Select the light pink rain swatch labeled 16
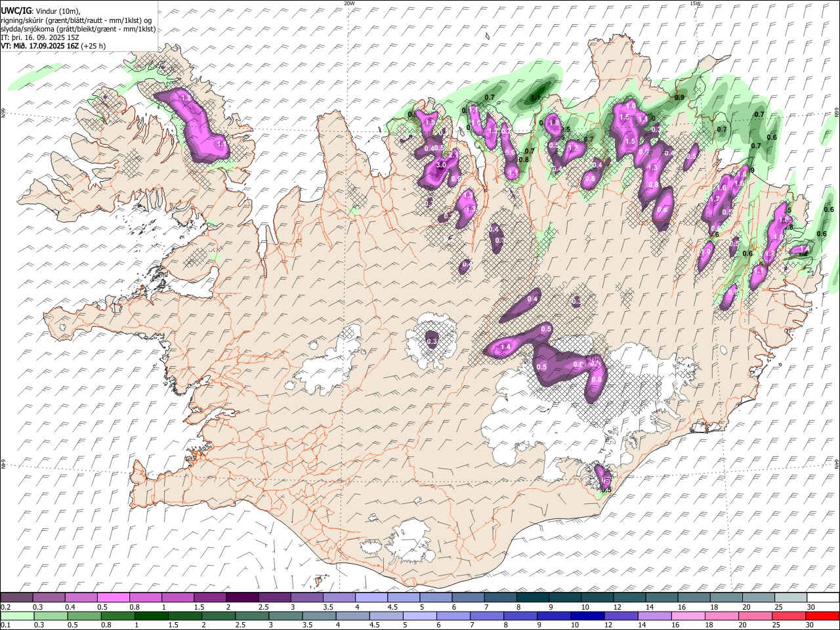This screenshot has width=840, height=630. click(x=688, y=616)
